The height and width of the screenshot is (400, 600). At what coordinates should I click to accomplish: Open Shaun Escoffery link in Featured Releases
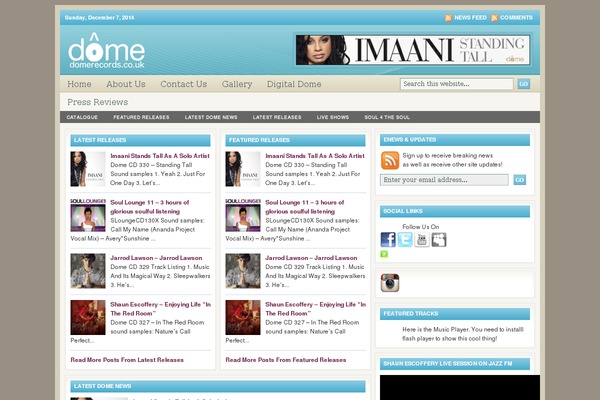click(x=315, y=309)
